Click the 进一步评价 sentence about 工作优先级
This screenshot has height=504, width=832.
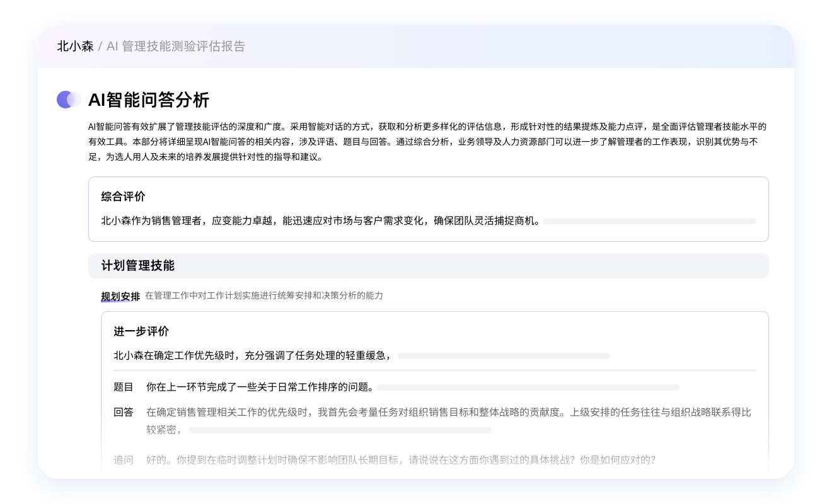253,356
